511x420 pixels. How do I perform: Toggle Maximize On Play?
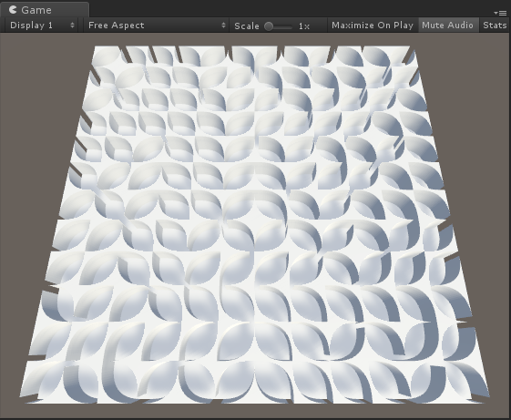click(373, 26)
